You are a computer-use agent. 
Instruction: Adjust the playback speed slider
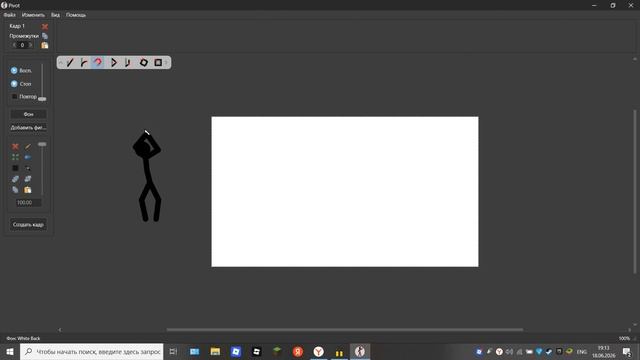pyautogui.click(x=42, y=99)
